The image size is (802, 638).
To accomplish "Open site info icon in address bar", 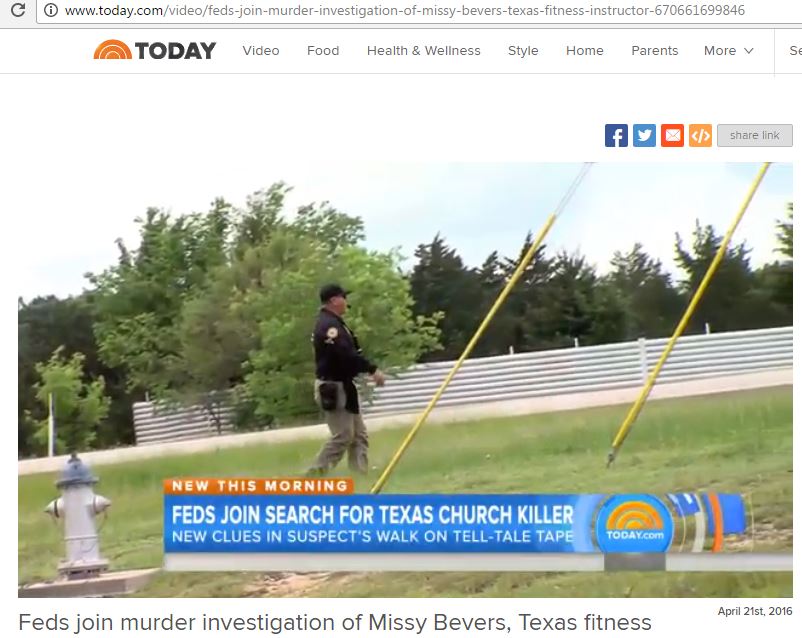I will coord(51,10).
